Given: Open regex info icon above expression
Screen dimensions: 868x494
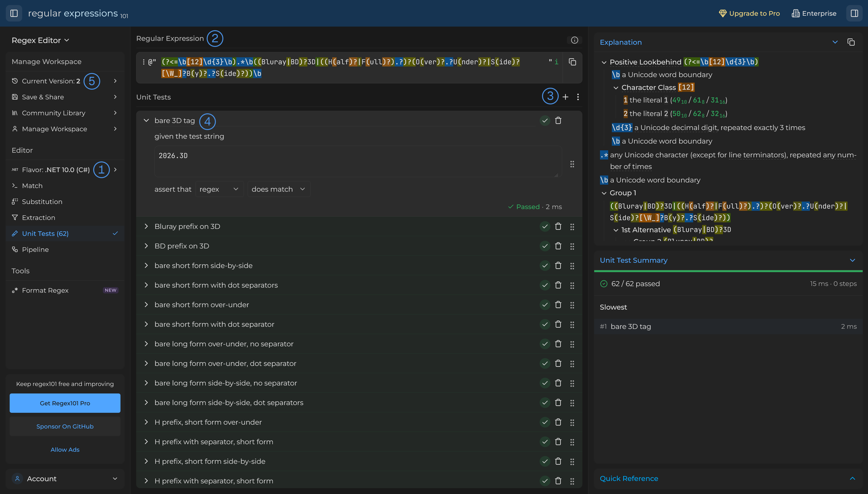Looking at the screenshot, I should click(x=574, y=40).
